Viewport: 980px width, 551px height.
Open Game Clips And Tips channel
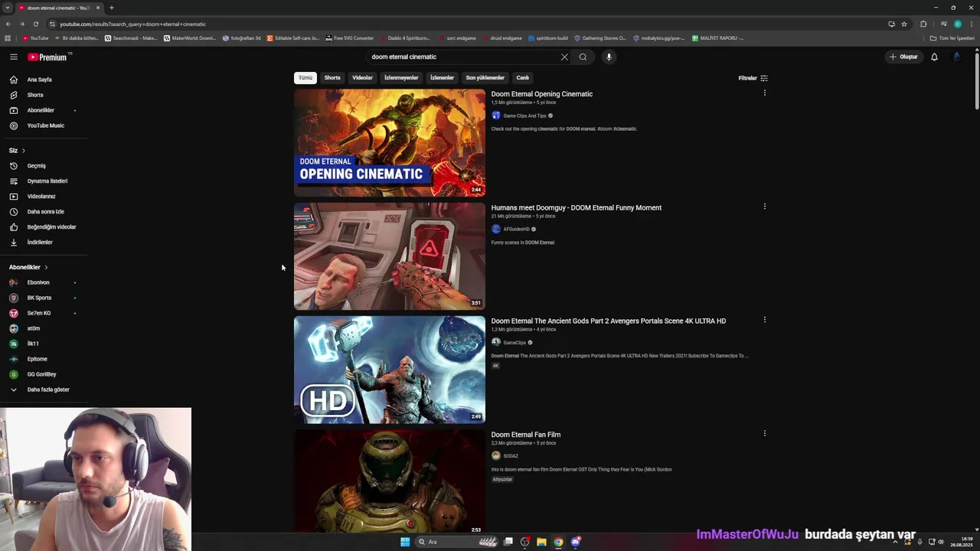[x=524, y=116]
